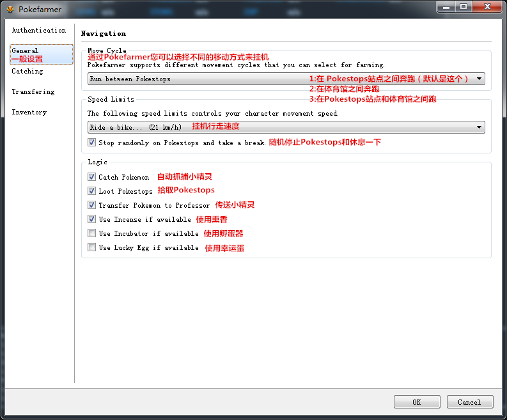The height and width of the screenshot is (420, 507).
Task: Click the Cancel button
Action: tap(470, 402)
